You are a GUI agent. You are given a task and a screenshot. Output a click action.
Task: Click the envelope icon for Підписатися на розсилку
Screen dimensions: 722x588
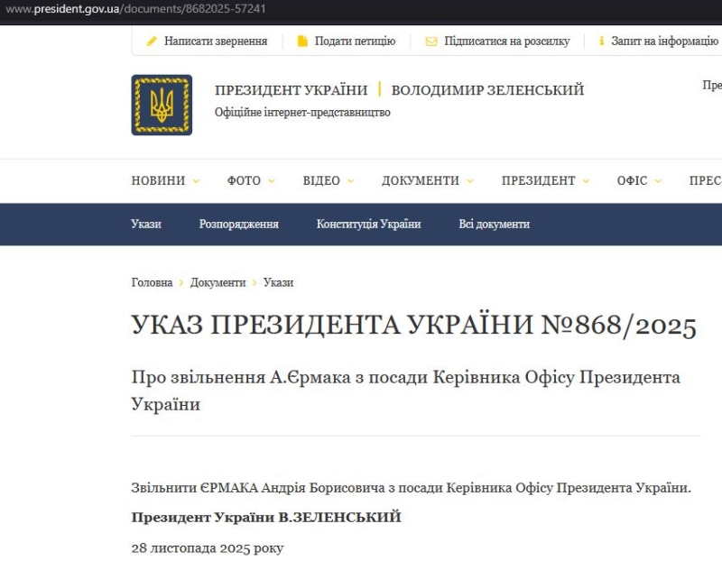431,41
